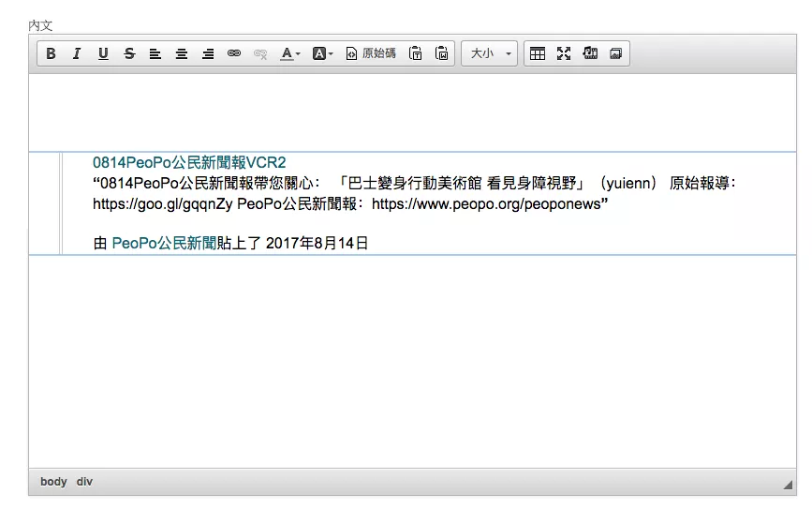The height and width of the screenshot is (509, 812).
Task: Open the text color picker
Action: click(290, 53)
